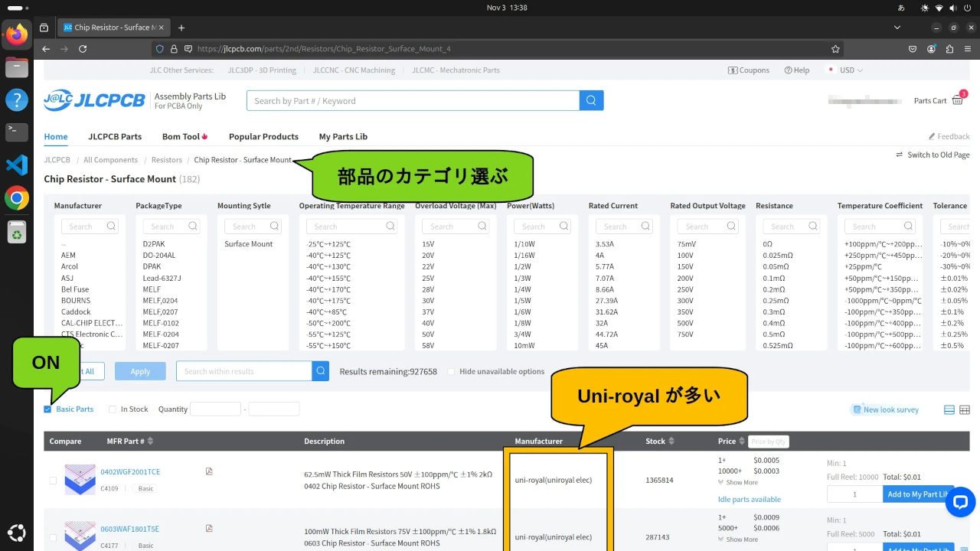Click the Coupons link
Viewport: 980px width, 551px height.
749,70
